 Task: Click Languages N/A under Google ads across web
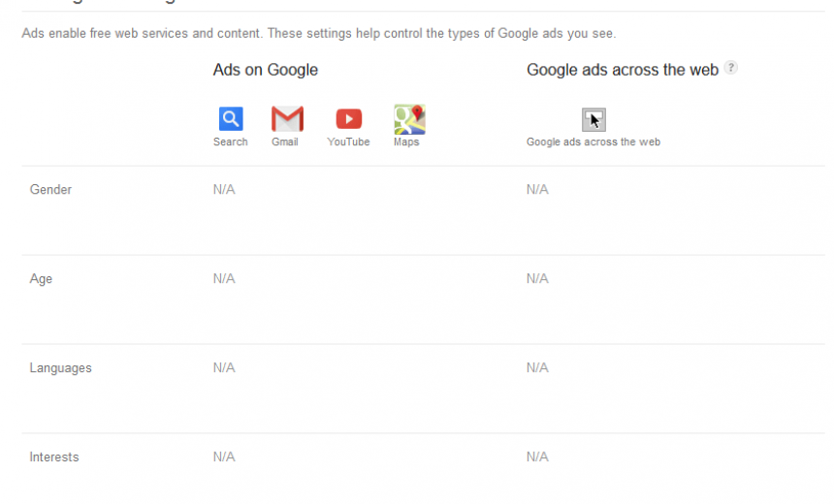coord(537,368)
